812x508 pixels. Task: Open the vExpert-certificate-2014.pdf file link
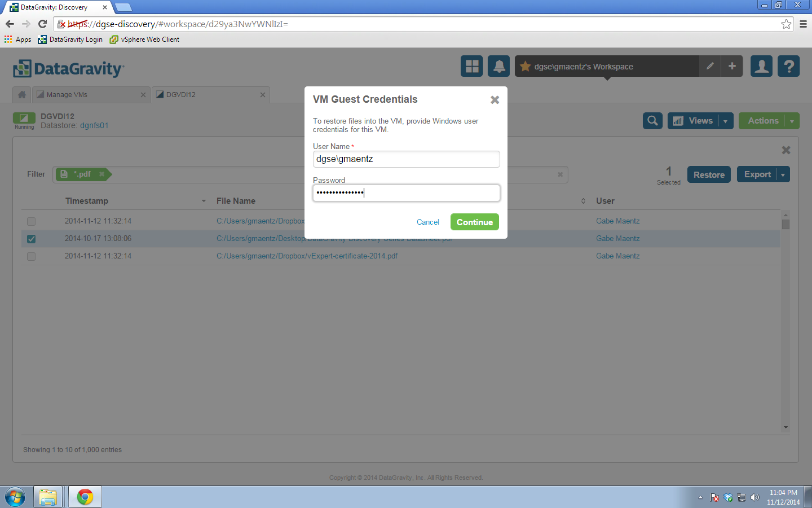coord(307,256)
